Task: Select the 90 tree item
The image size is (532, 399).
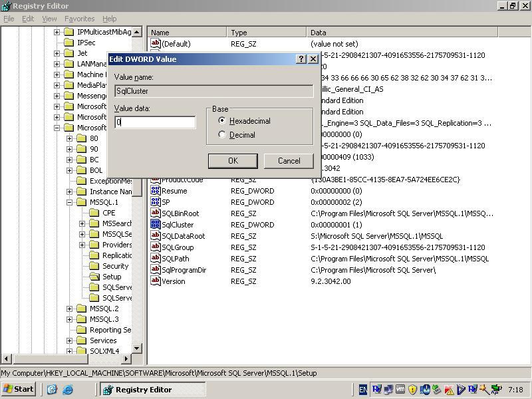Action: click(94, 149)
